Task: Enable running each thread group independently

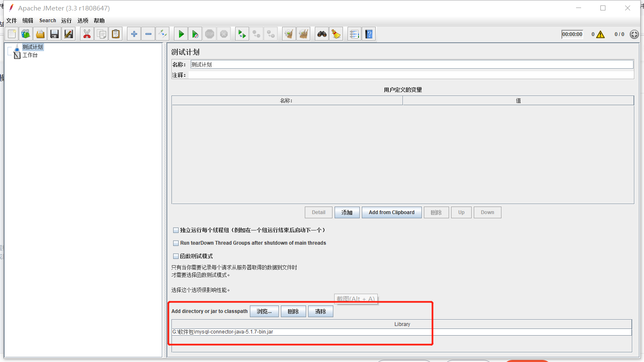Action: (x=176, y=230)
